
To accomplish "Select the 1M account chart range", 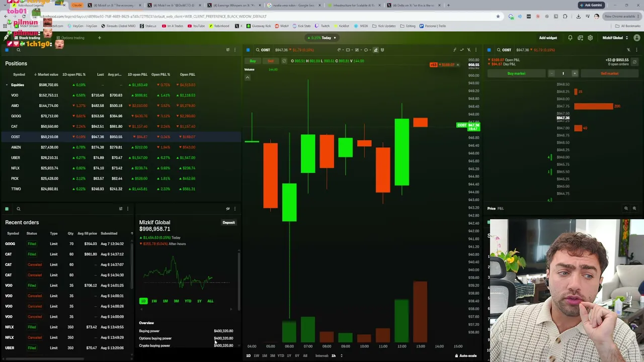I will (165, 301).
